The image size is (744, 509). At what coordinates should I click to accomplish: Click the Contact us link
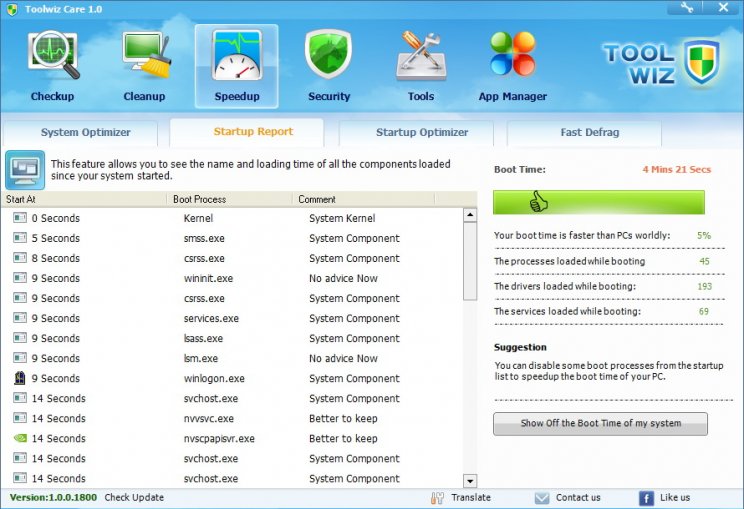pyautogui.click(x=578, y=497)
